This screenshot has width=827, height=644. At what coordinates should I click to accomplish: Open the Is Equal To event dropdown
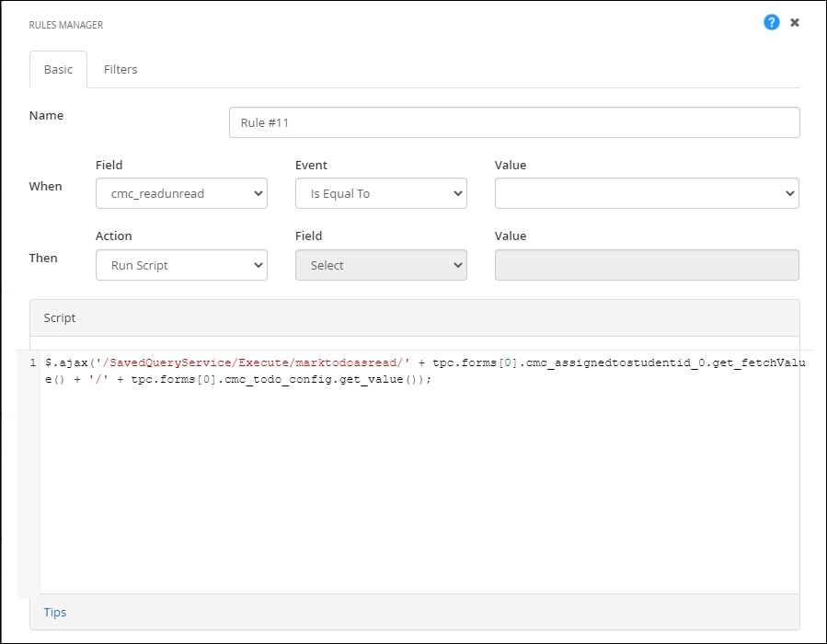[x=381, y=194]
